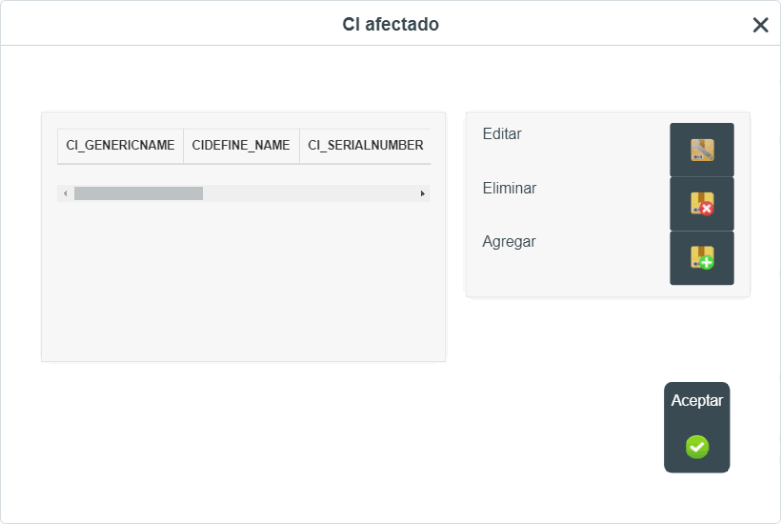
Task: Select the CIDEFINE_NAME column header
Action: pos(241,145)
